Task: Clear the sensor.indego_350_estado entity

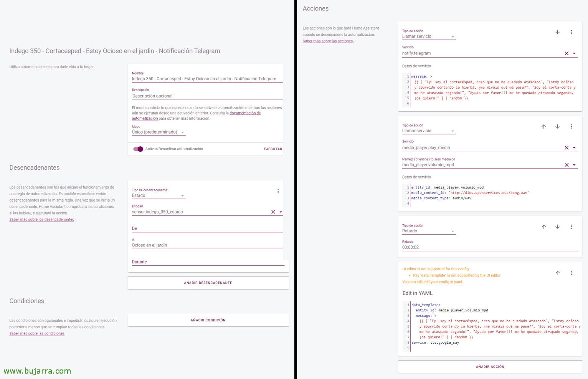Action: [273, 212]
